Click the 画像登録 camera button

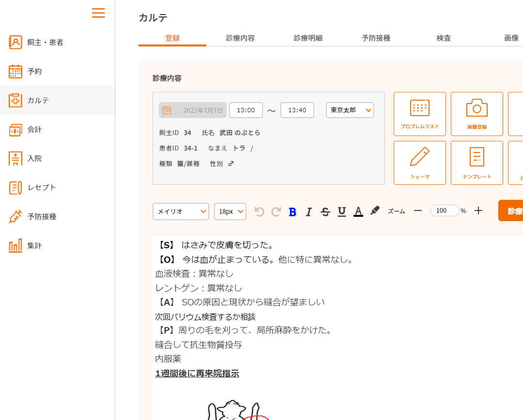477,114
